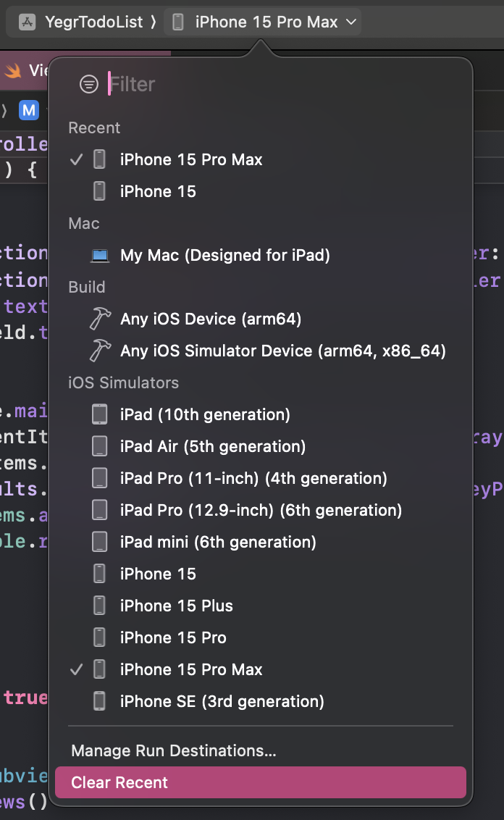
Task: Select iPhone 15 Plus simulator
Action: pos(261,606)
